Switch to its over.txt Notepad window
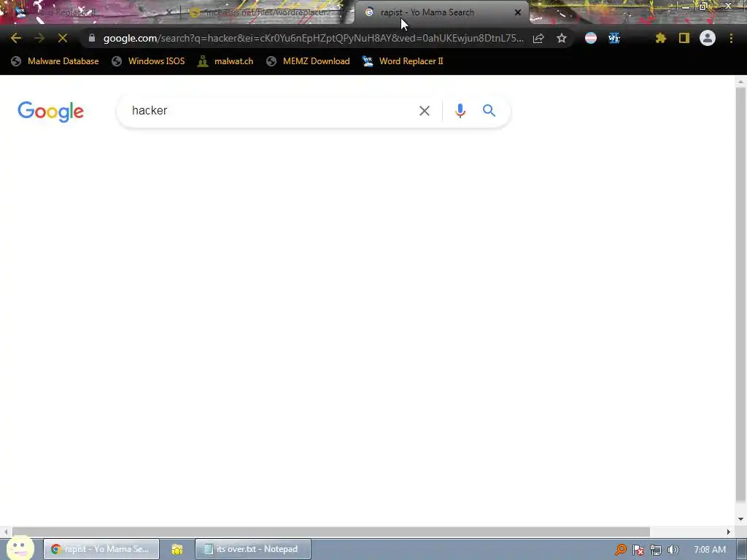The width and height of the screenshot is (747, 560). [x=253, y=549]
